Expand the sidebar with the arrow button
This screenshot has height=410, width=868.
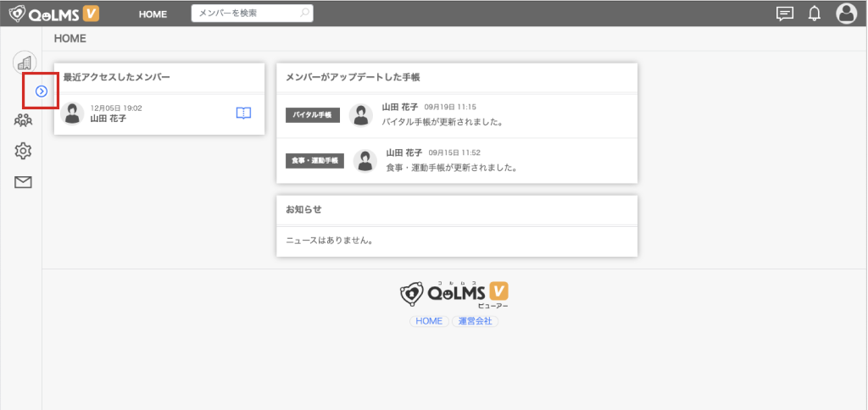click(41, 91)
